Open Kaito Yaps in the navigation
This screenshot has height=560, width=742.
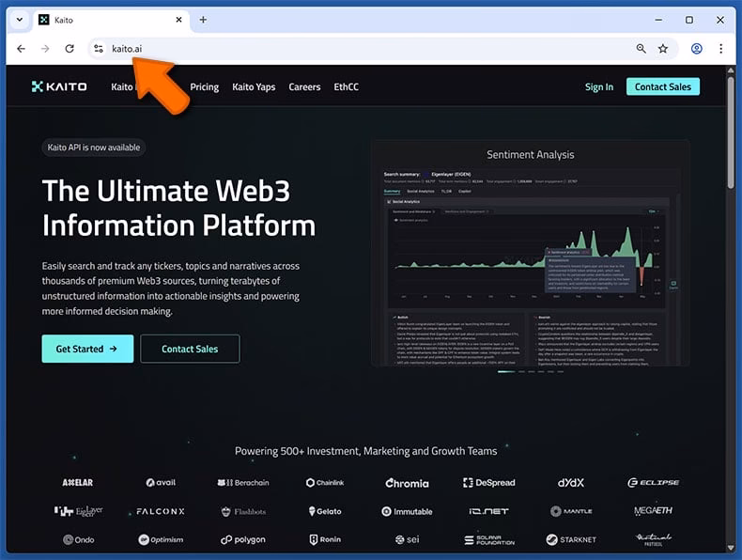(x=254, y=87)
